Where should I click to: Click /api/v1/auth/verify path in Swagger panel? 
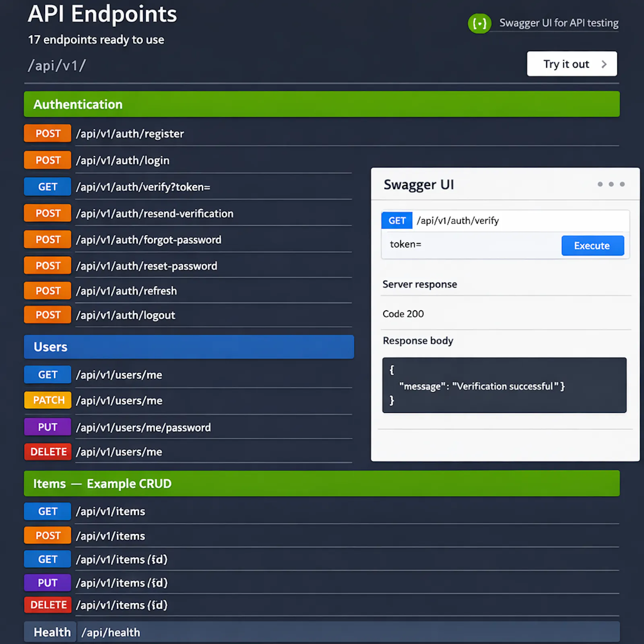click(x=458, y=221)
